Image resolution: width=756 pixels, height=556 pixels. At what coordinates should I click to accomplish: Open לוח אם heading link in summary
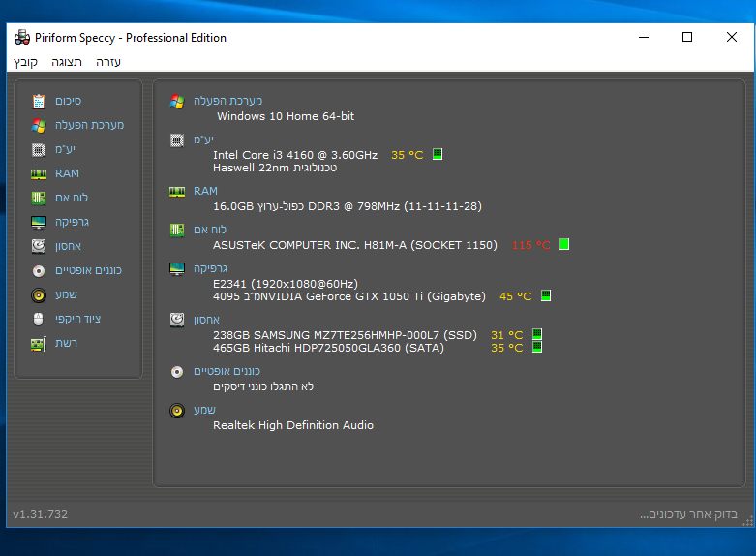[210, 230]
